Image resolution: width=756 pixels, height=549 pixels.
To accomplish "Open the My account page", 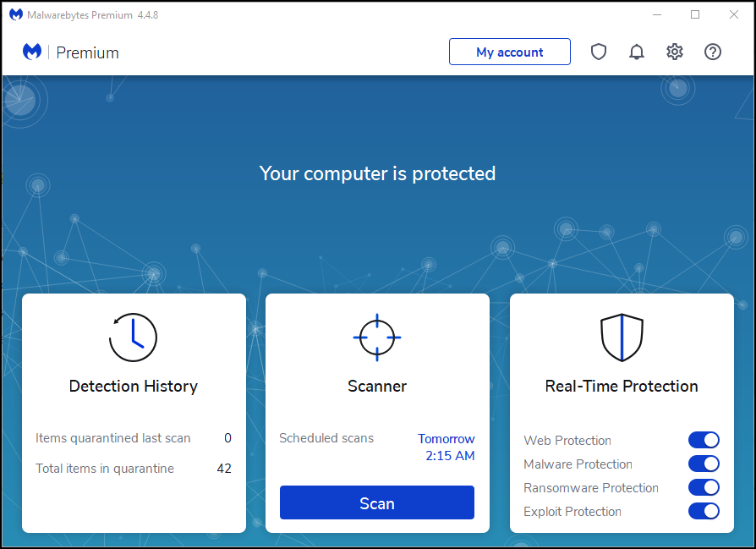I will [x=509, y=52].
